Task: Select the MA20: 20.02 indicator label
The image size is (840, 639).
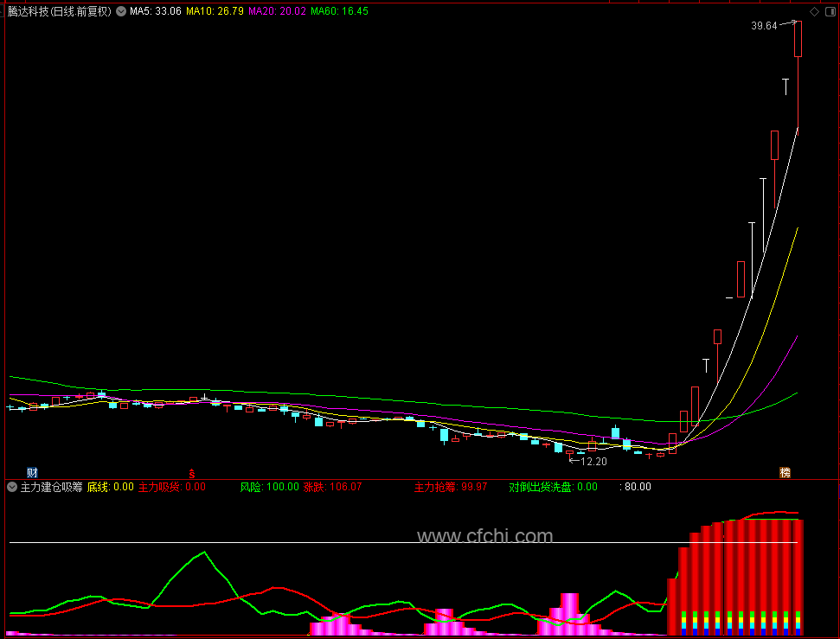Action: pyautogui.click(x=277, y=11)
